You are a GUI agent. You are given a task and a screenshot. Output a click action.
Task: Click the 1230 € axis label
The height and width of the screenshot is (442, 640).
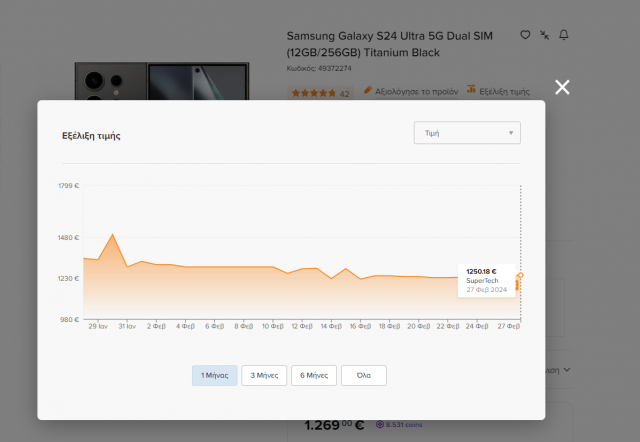68,278
